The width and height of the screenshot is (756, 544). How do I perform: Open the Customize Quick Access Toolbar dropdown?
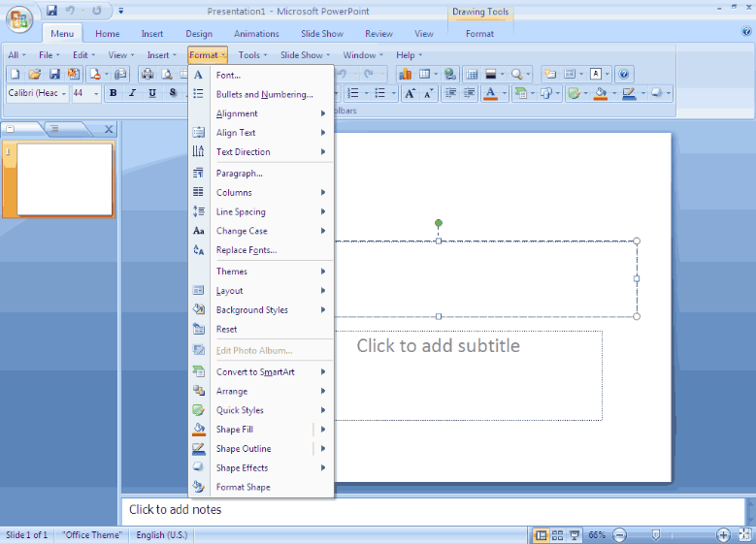pyautogui.click(x=121, y=10)
